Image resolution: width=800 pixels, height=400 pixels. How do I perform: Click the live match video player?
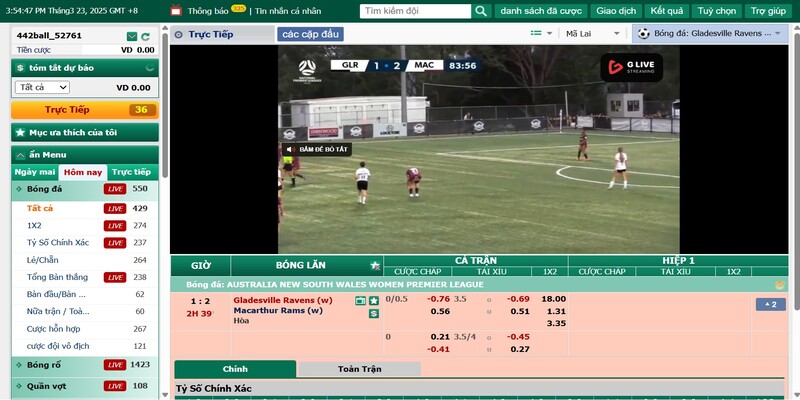click(479, 149)
